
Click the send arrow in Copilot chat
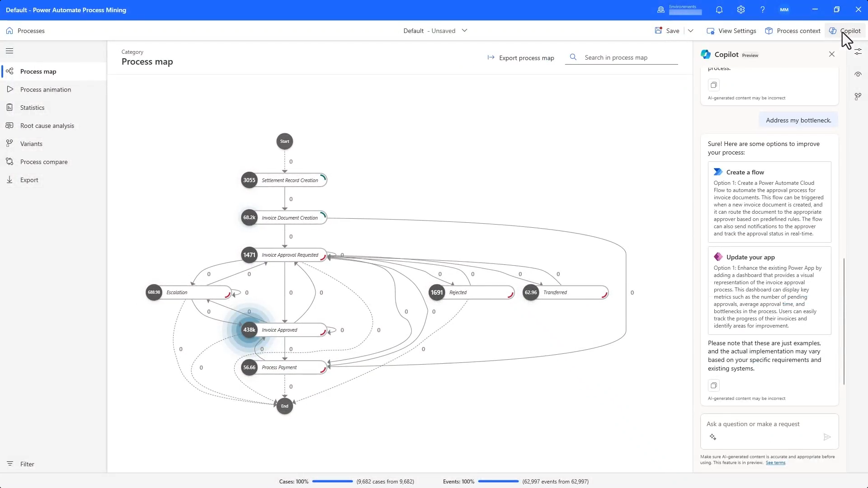click(827, 437)
